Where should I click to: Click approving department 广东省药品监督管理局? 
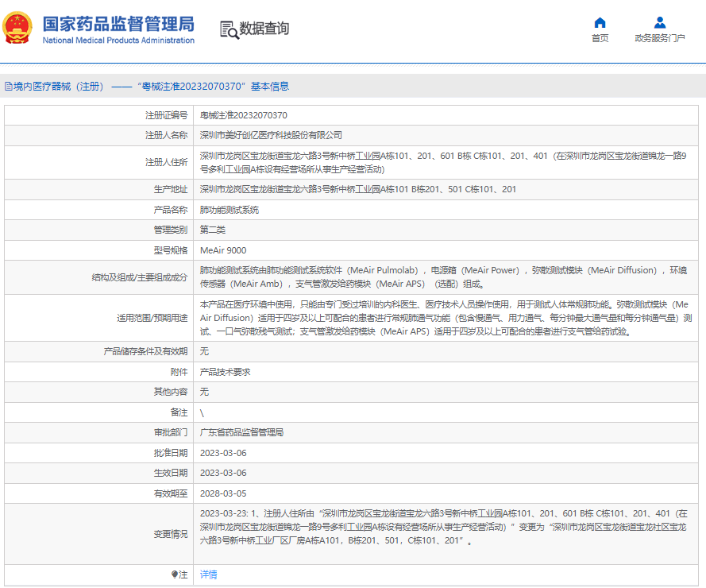tap(241, 432)
